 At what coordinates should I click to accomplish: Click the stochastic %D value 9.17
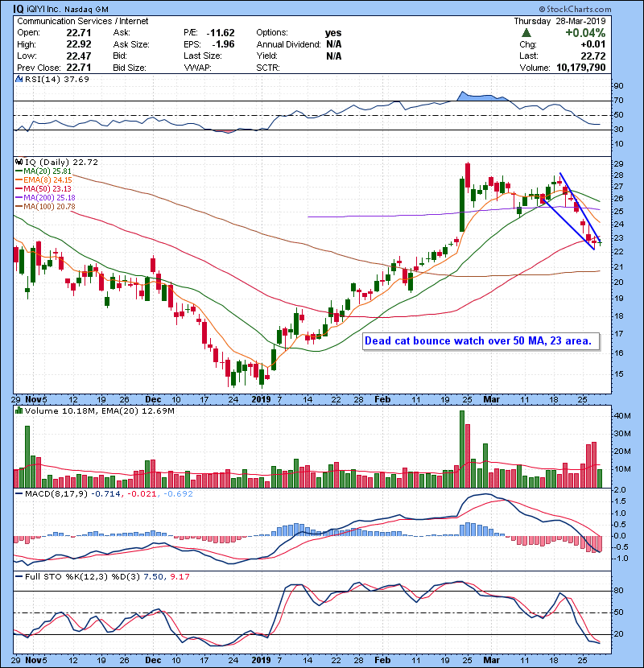(x=180, y=576)
